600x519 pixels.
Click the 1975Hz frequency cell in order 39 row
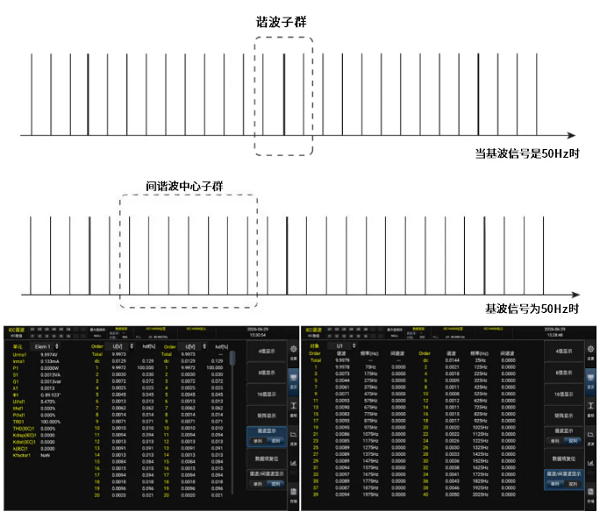pyautogui.click(x=371, y=495)
